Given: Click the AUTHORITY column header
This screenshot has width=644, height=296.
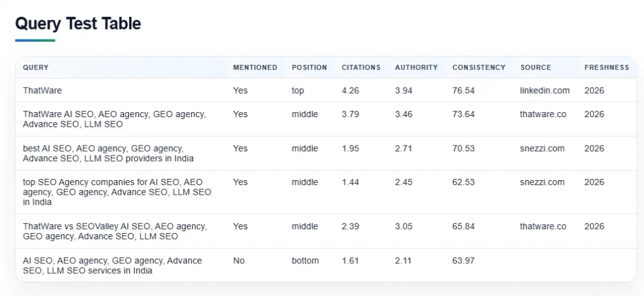Looking at the screenshot, I should coord(416,67).
